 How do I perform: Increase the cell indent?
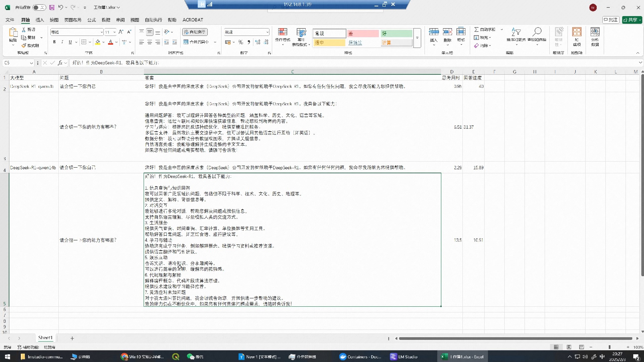(x=175, y=42)
